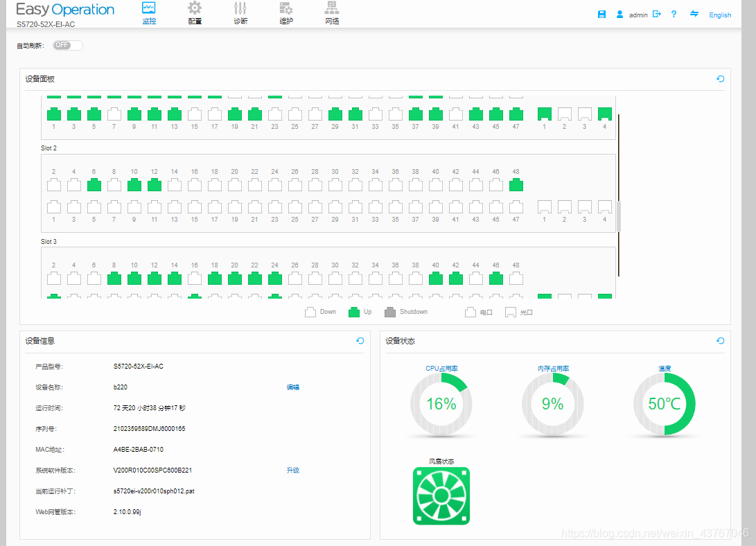Select Slot 3 port 8
The height and width of the screenshot is (546, 756).
114,278
